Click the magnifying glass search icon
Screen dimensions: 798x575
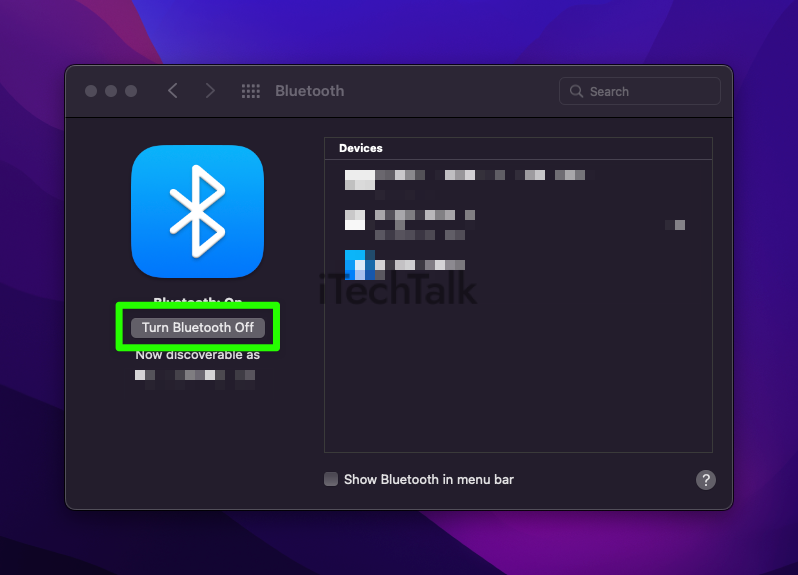(576, 91)
